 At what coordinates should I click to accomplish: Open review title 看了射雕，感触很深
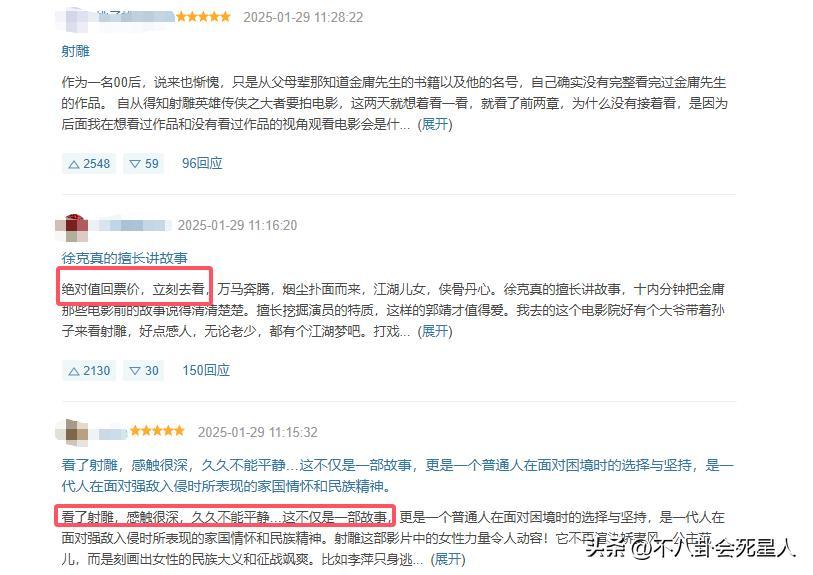397,475
